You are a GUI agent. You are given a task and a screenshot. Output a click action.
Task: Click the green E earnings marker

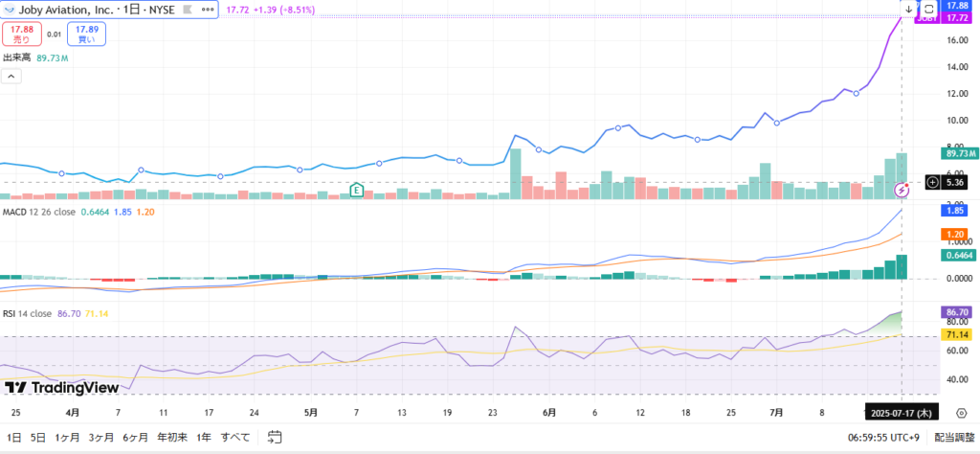click(357, 190)
